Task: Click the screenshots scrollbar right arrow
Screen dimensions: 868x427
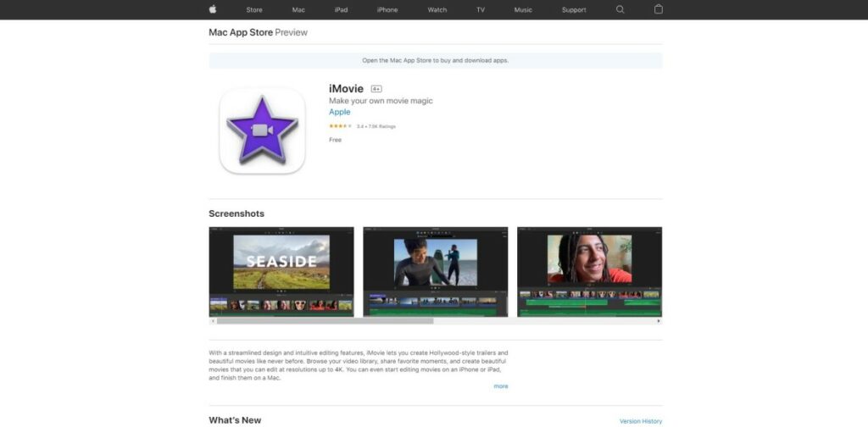Action: click(659, 321)
